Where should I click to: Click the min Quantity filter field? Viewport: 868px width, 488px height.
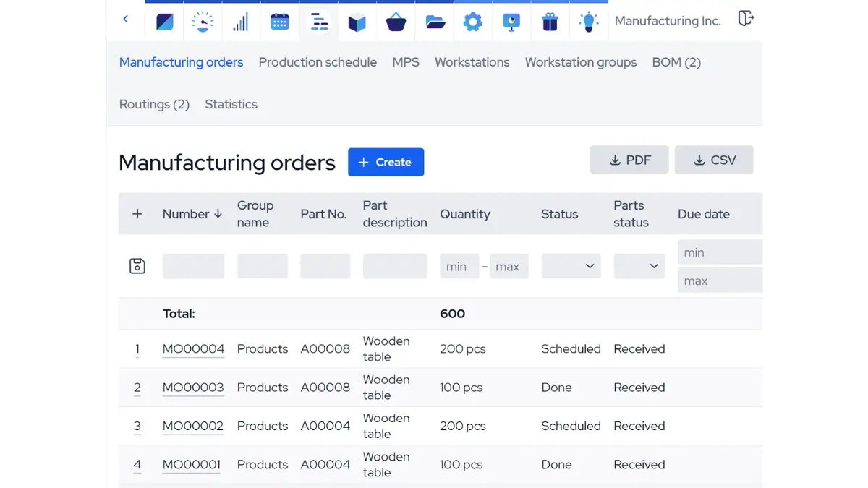point(459,266)
